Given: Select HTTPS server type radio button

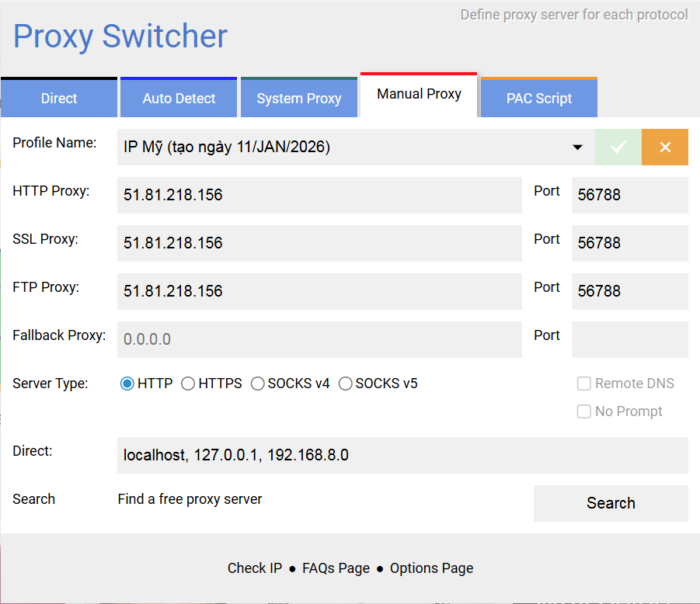Looking at the screenshot, I should coord(188,384).
